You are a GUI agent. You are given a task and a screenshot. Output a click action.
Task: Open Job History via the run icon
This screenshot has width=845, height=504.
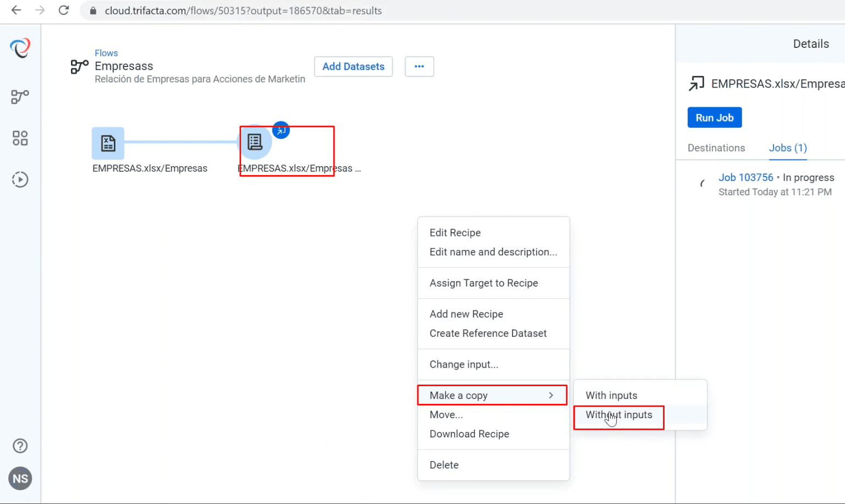pyautogui.click(x=20, y=179)
